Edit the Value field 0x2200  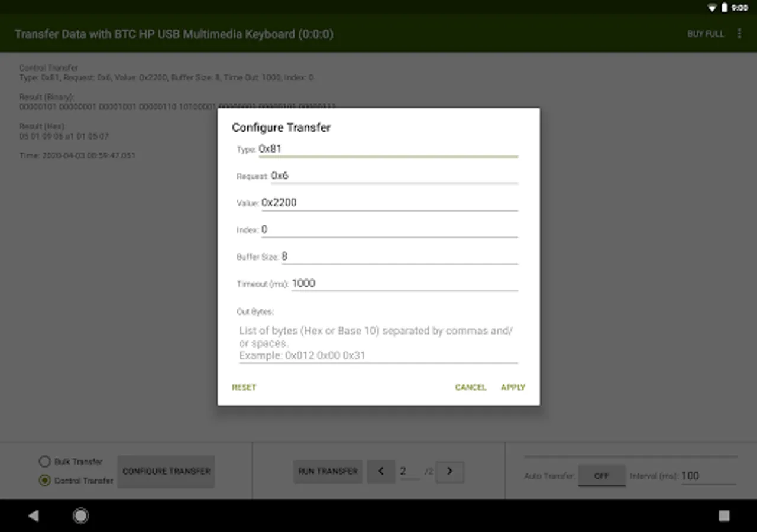390,202
